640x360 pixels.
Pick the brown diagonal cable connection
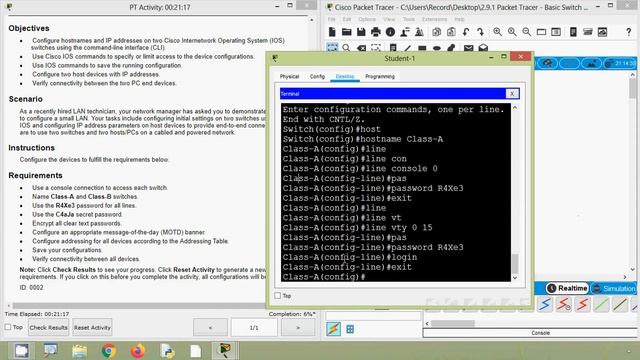pos(620,304)
